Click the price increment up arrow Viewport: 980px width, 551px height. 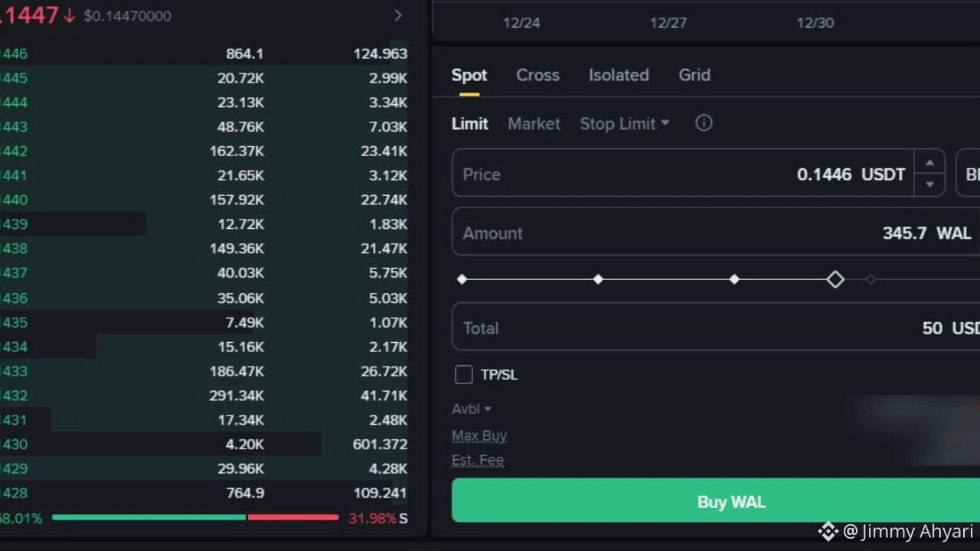pyautogui.click(x=929, y=163)
